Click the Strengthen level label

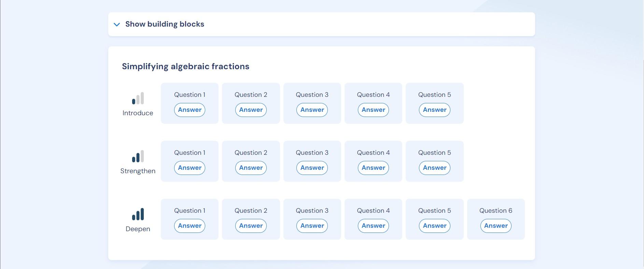tap(138, 171)
